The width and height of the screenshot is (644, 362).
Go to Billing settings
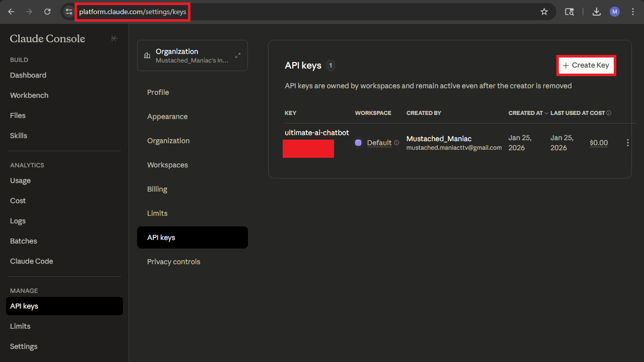(157, 189)
